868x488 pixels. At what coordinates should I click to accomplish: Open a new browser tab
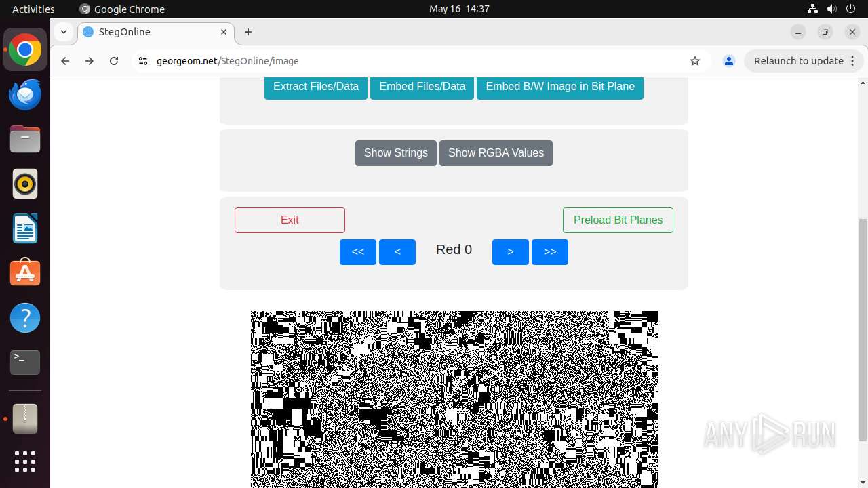[248, 32]
